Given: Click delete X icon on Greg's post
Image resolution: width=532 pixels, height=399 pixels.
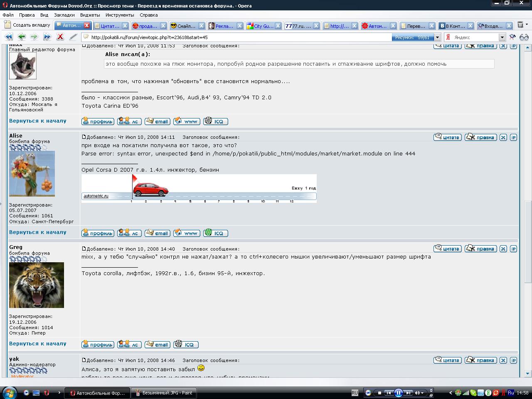Looking at the screenshot, I should [x=503, y=249].
